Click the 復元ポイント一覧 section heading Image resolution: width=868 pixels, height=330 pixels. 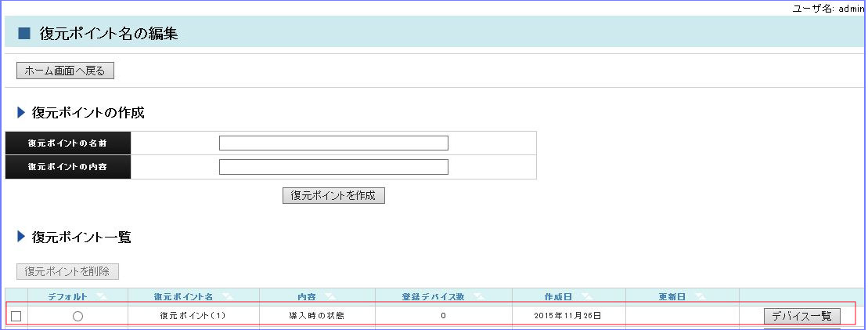pos(81,238)
